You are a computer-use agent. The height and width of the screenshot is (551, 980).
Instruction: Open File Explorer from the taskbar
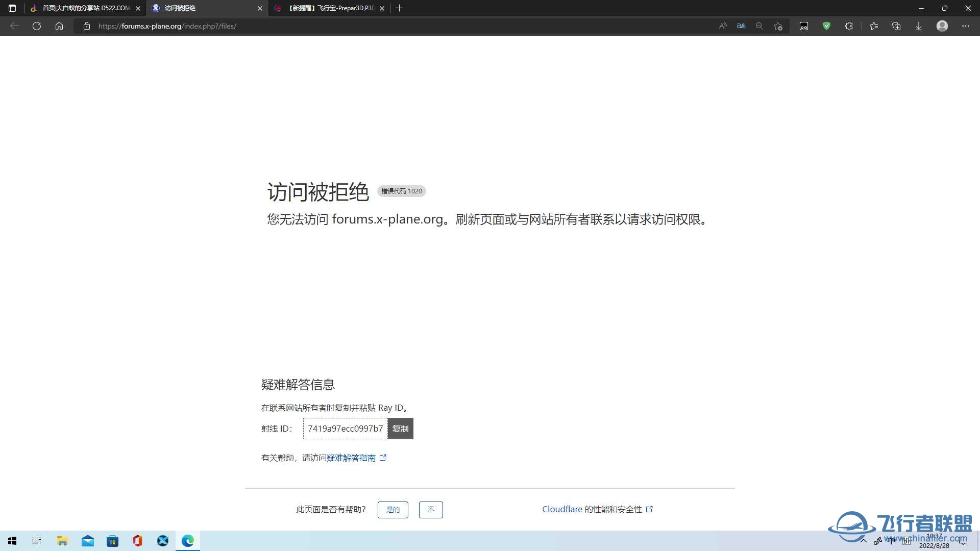(62, 541)
